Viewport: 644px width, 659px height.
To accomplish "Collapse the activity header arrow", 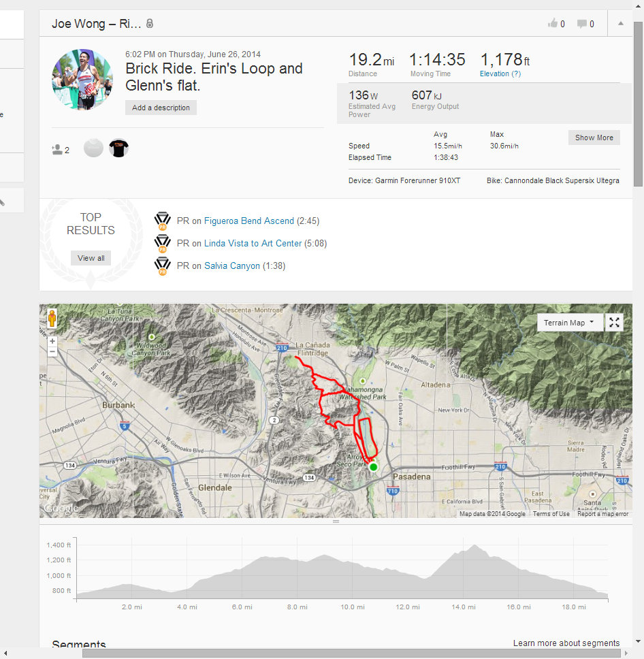I will click(x=620, y=23).
